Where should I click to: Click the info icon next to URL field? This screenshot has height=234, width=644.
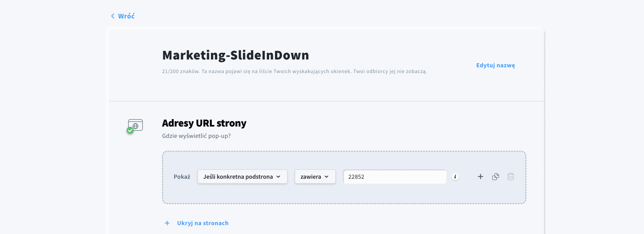(455, 177)
